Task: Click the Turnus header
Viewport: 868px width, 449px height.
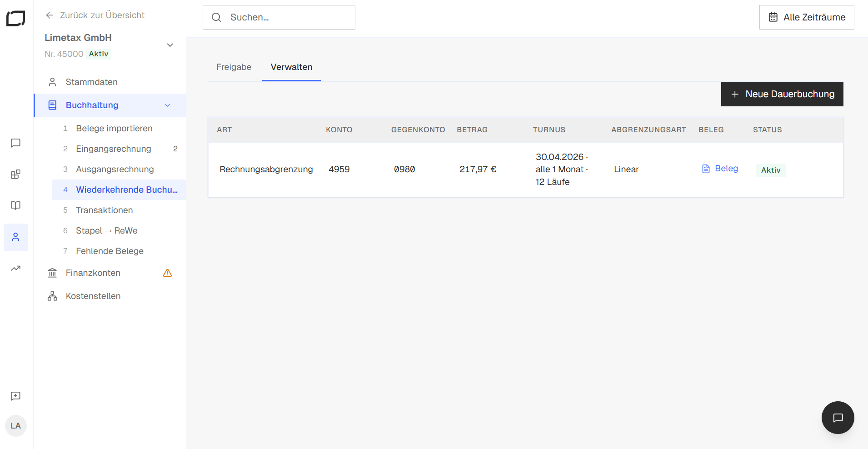Action: tap(549, 130)
